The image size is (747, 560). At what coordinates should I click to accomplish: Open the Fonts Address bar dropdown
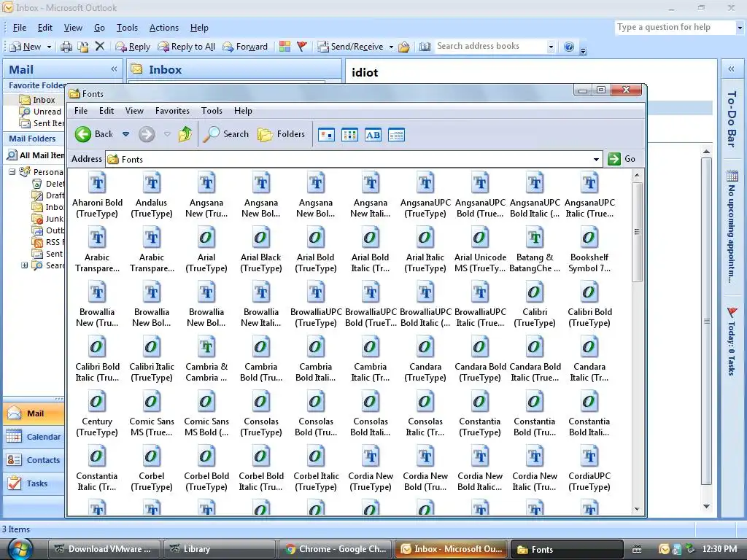(x=596, y=159)
